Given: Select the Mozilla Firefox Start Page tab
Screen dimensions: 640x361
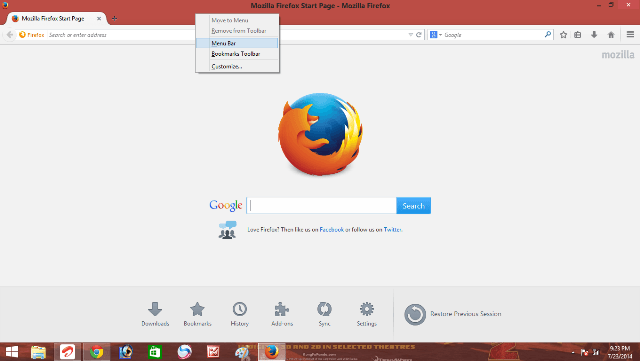Looking at the screenshot, I should pos(56,18).
